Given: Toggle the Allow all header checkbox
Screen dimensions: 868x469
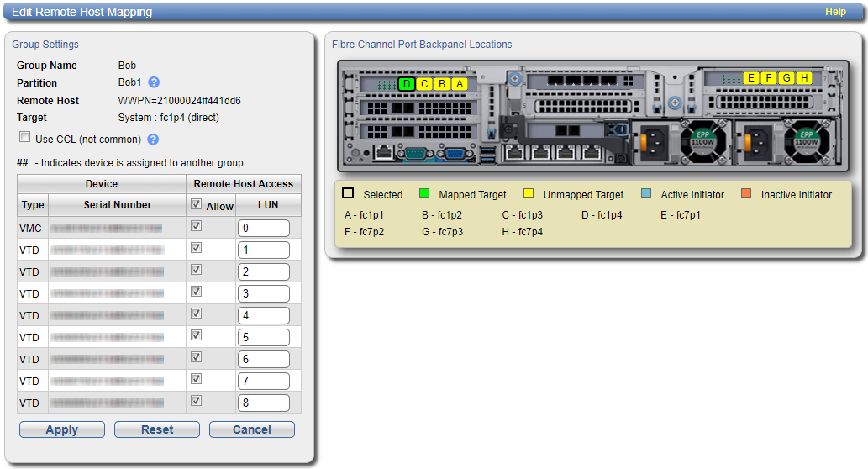Looking at the screenshot, I should [196, 204].
